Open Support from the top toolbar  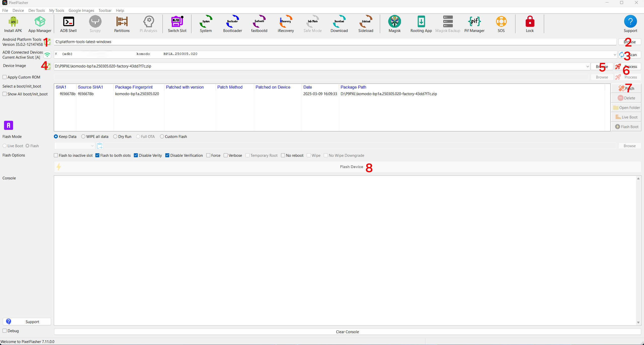(x=630, y=24)
